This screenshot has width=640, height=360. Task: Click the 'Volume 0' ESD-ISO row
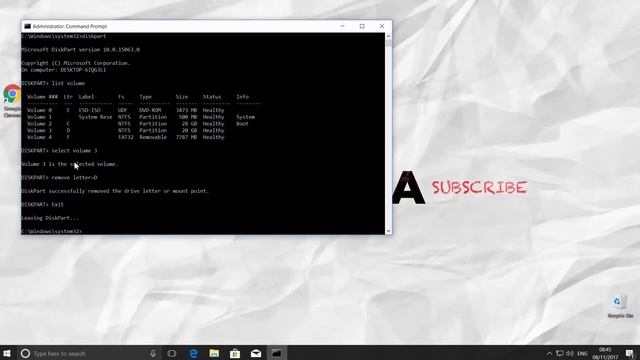pos(126,110)
